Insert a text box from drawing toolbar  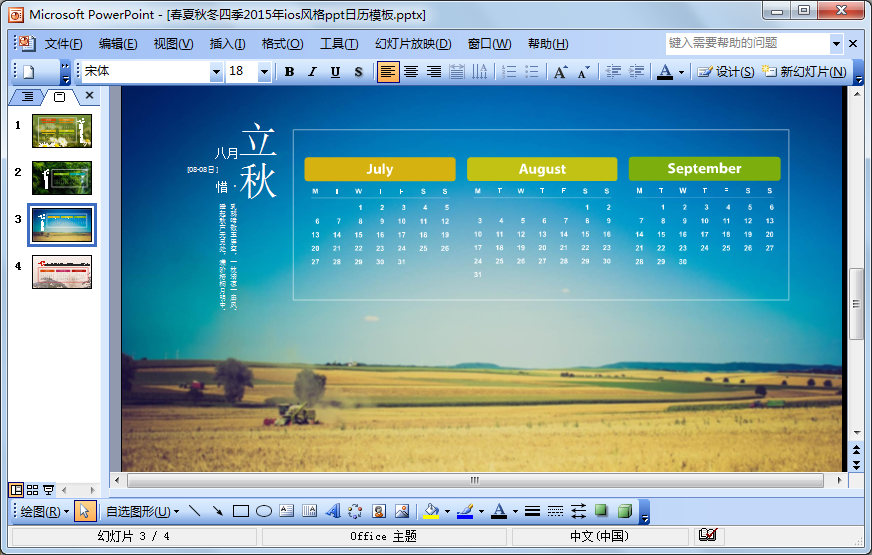pyautogui.click(x=286, y=511)
